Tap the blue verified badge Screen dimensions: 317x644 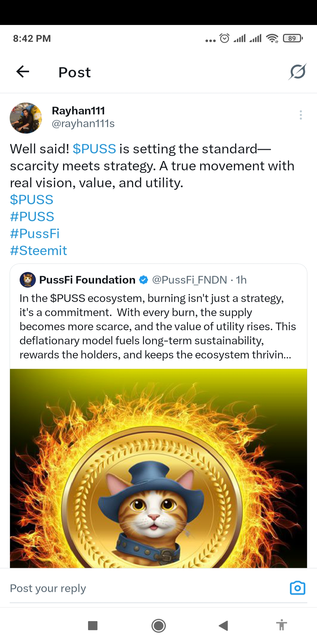[144, 280]
